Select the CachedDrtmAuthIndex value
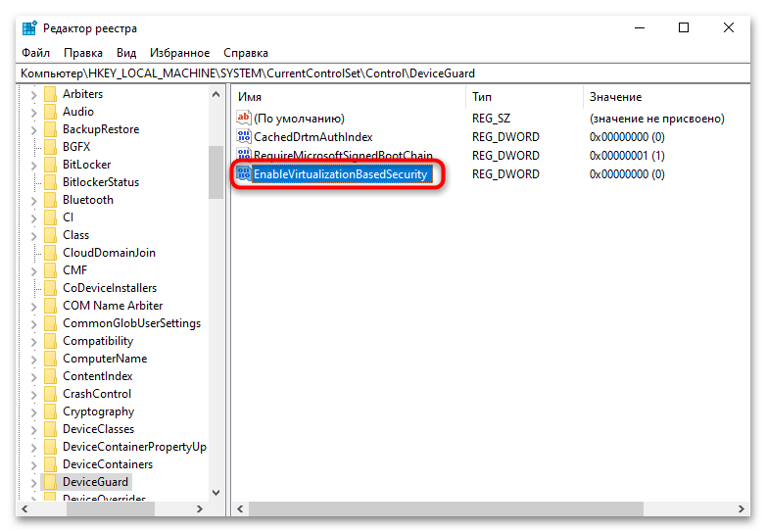 (313, 137)
